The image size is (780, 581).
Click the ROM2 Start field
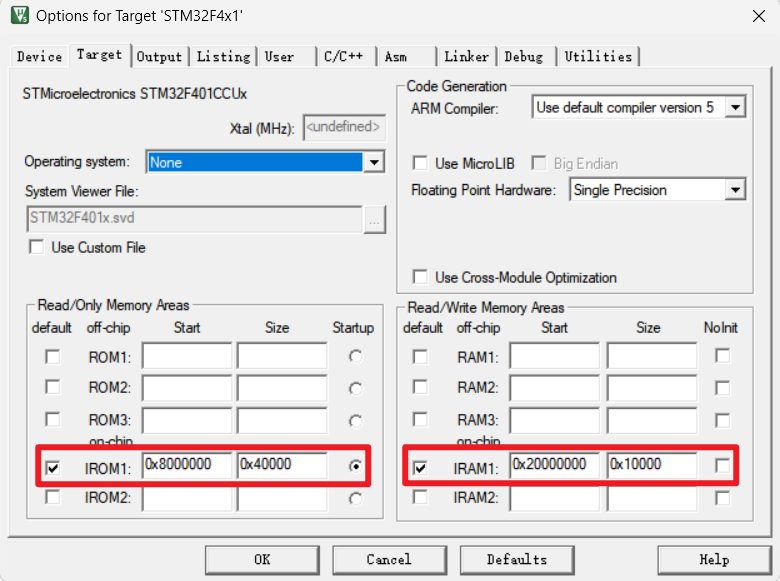click(187, 387)
